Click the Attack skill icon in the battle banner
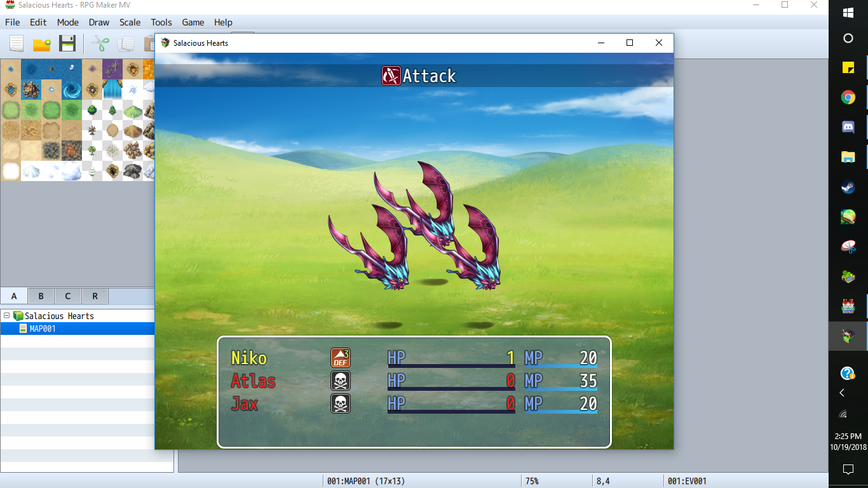The width and height of the screenshot is (868, 488). point(391,76)
